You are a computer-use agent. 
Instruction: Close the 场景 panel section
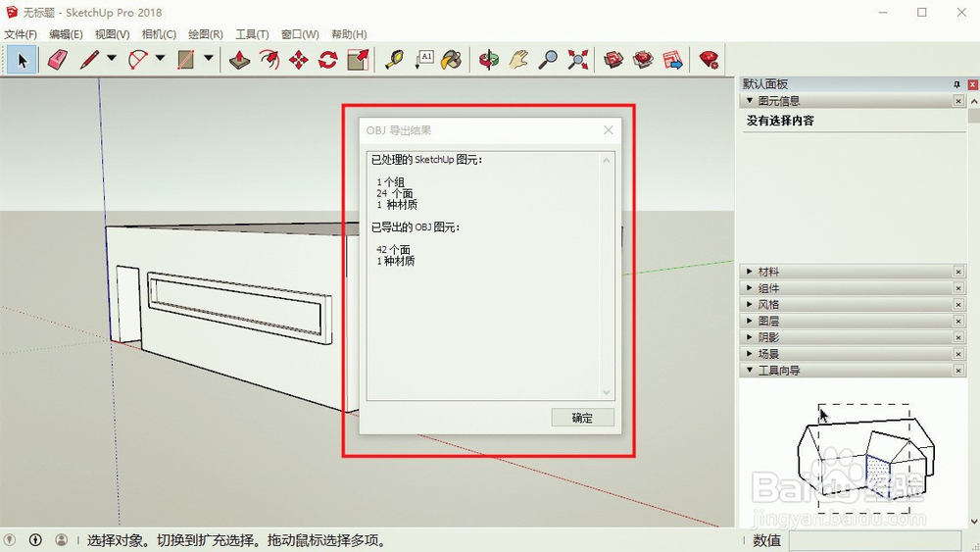pos(958,354)
